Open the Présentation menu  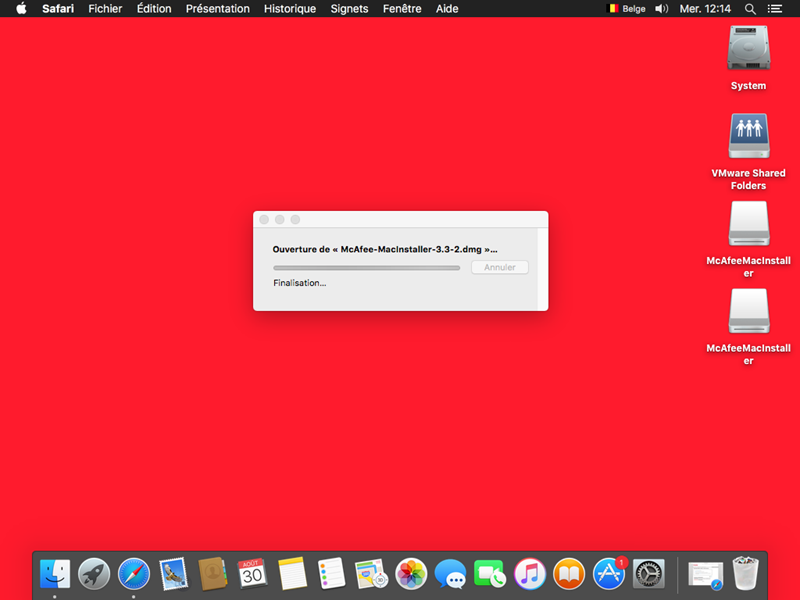click(218, 9)
